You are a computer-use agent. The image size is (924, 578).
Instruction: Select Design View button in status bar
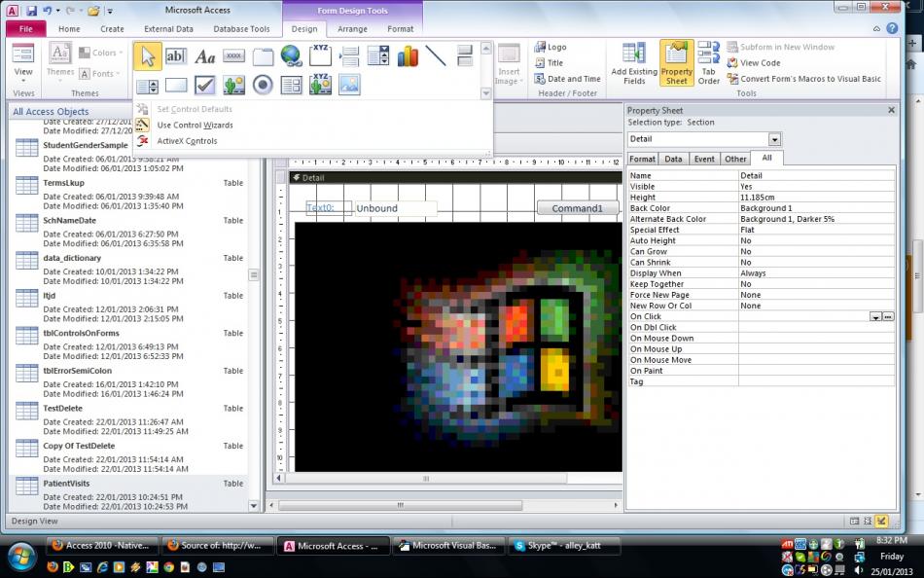pyautogui.click(x=881, y=521)
